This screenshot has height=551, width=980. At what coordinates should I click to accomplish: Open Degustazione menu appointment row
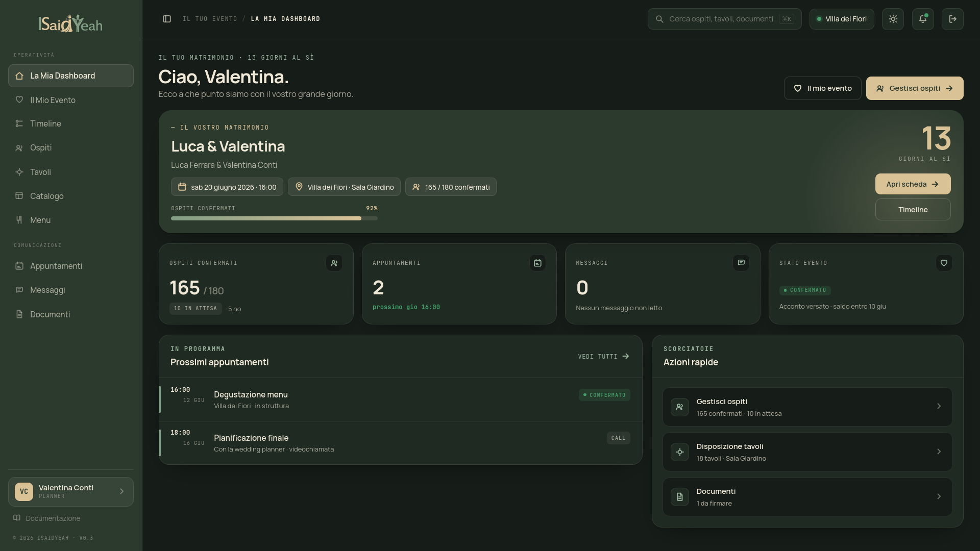pyautogui.click(x=400, y=399)
